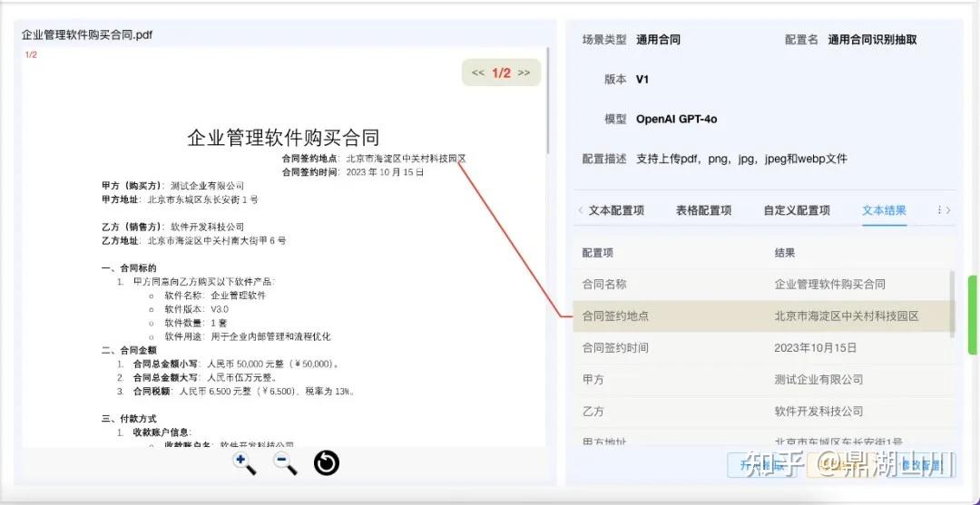Open the 文本结果 tab
980x505 pixels.
(x=885, y=210)
